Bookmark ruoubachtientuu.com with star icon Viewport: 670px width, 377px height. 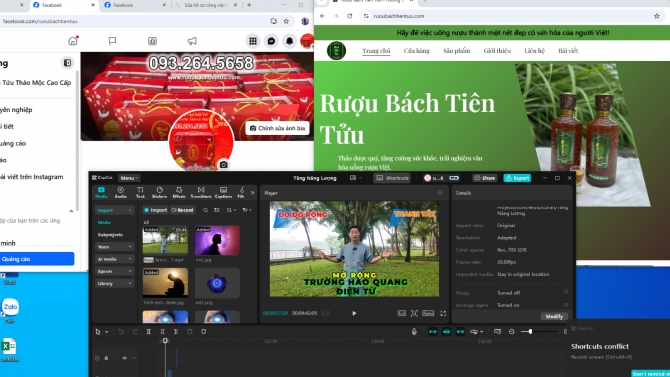[657, 16]
